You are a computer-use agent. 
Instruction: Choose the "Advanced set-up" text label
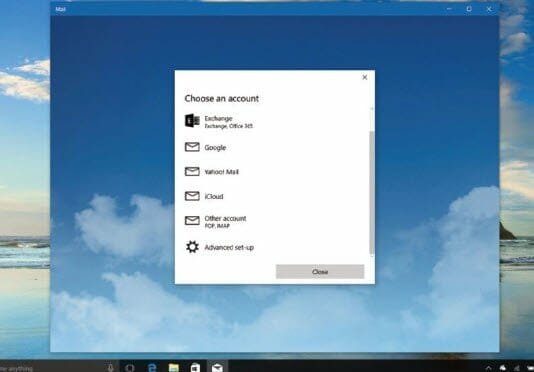coord(229,247)
